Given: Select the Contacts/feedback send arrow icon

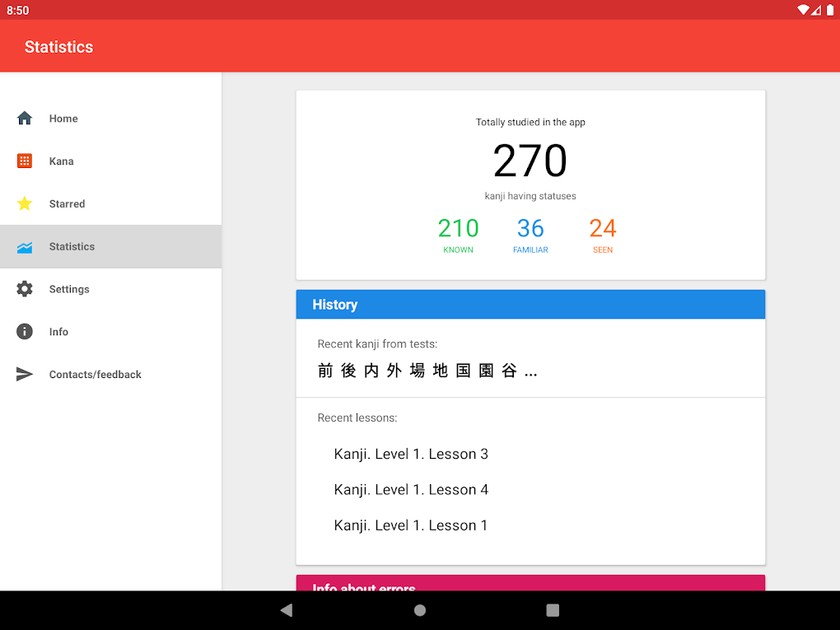Looking at the screenshot, I should click(25, 374).
